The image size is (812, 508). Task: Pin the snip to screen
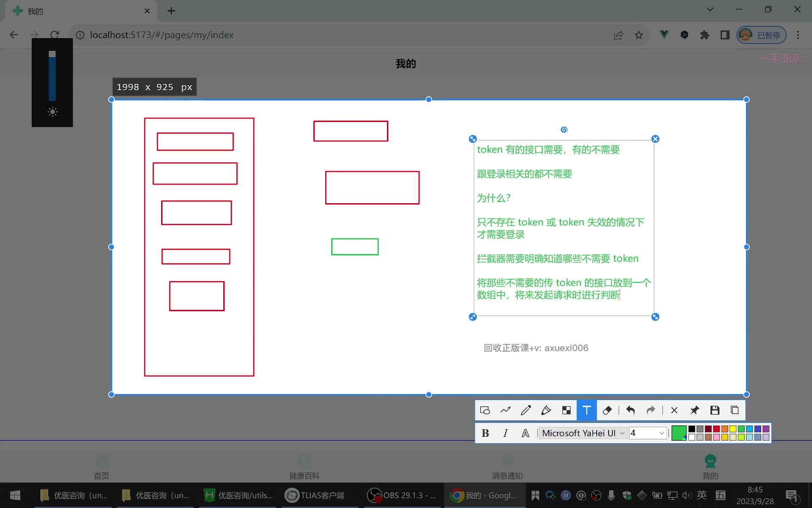coord(694,410)
